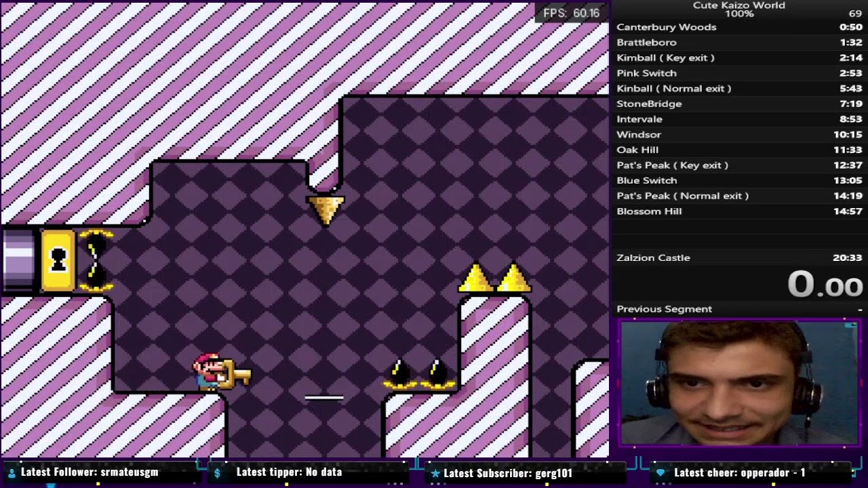The height and width of the screenshot is (488, 868).
Task: Click the star subscriber icon in bottom bar
Action: click(435, 473)
